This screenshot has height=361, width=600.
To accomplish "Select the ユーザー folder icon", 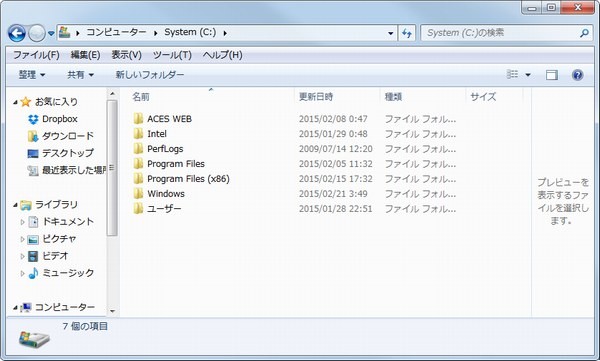I will 138,208.
